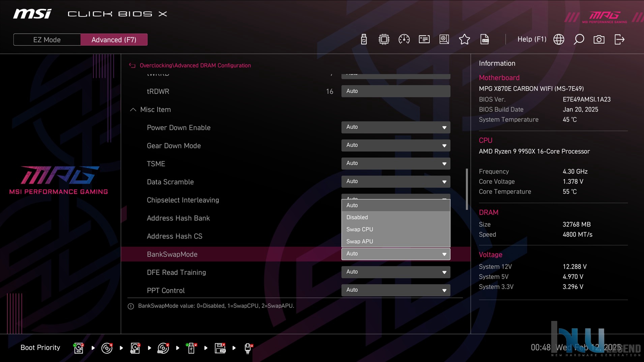644x362 pixels.
Task: Click the tRDWR Auto input field
Action: point(396,91)
